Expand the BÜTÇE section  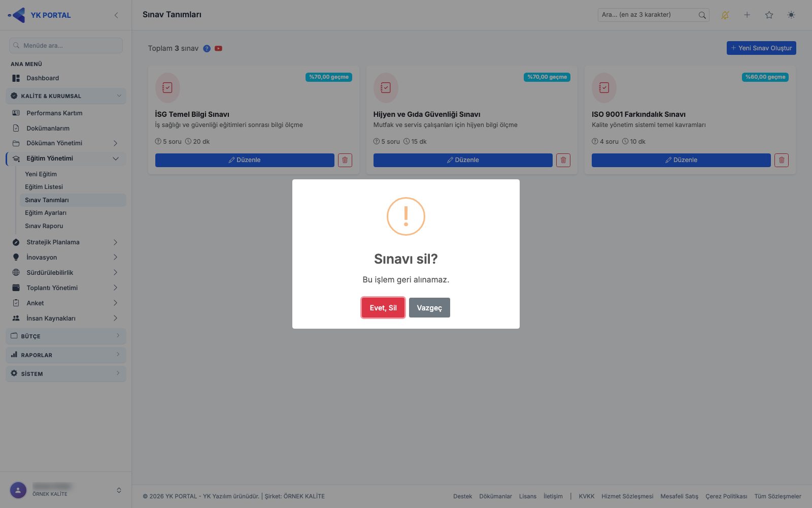[66, 336]
